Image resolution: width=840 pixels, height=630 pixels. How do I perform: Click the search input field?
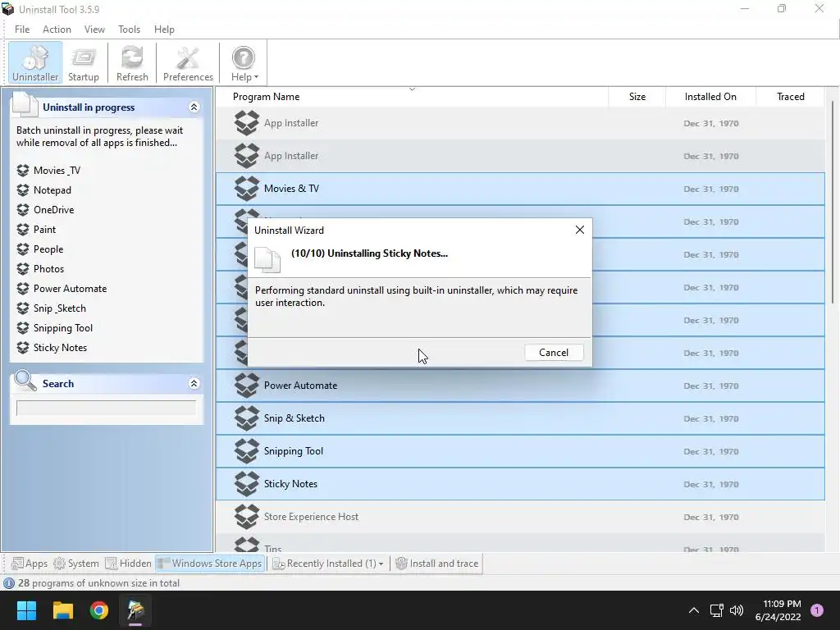(106, 409)
